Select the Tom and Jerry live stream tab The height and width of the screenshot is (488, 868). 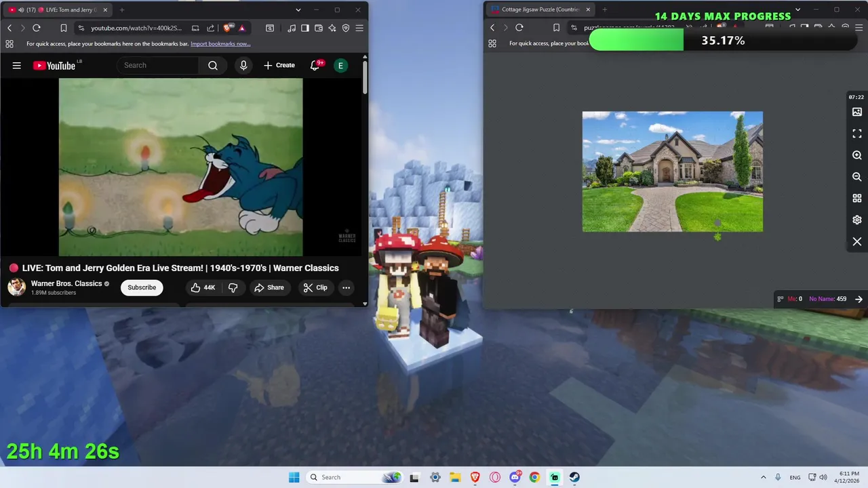tap(59, 9)
